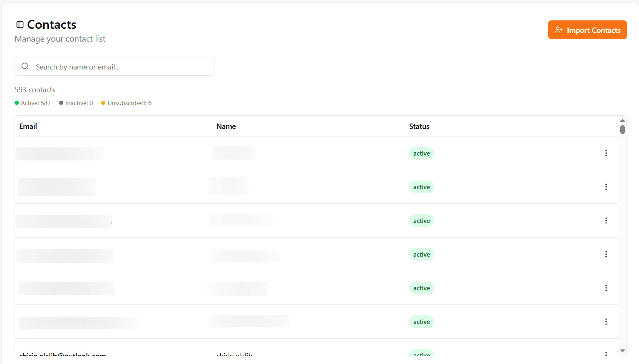Open the three-dot menu of first contact row

(606, 153)
